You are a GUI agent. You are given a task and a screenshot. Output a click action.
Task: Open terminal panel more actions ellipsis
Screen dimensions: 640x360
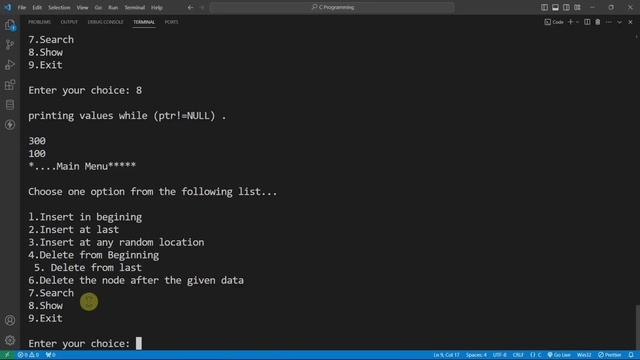pos(609,22)
